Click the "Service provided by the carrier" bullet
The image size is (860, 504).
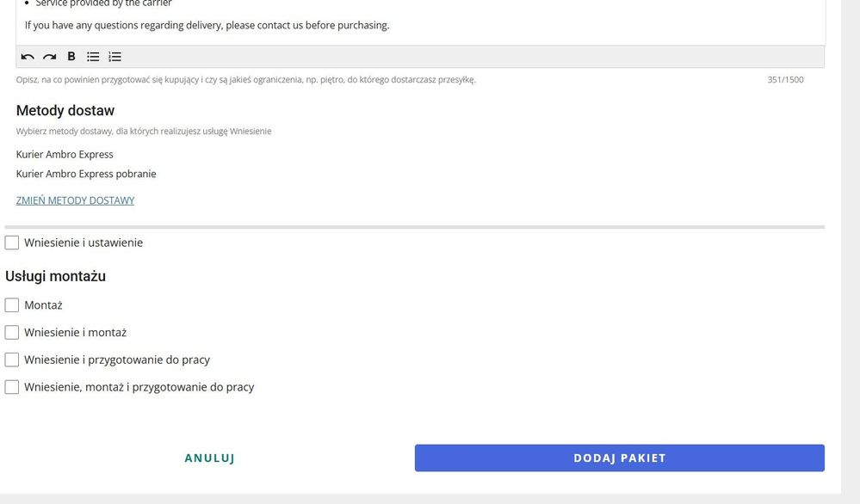103,3
